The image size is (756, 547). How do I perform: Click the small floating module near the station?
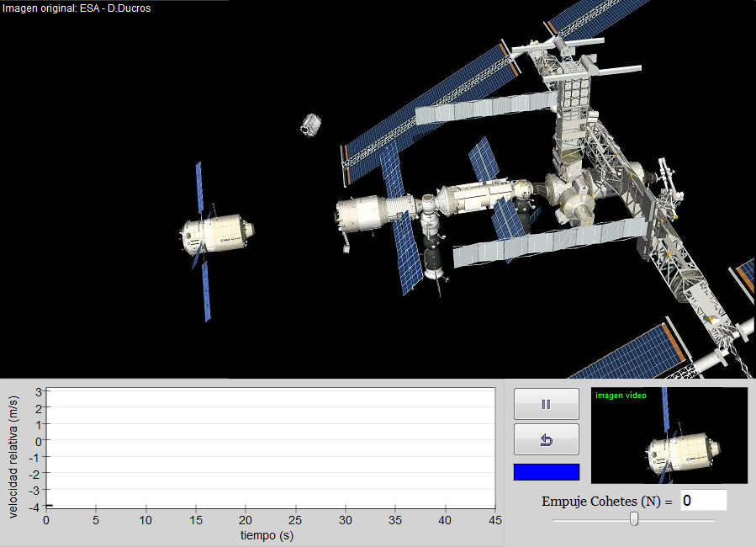[x=311, y=125]
